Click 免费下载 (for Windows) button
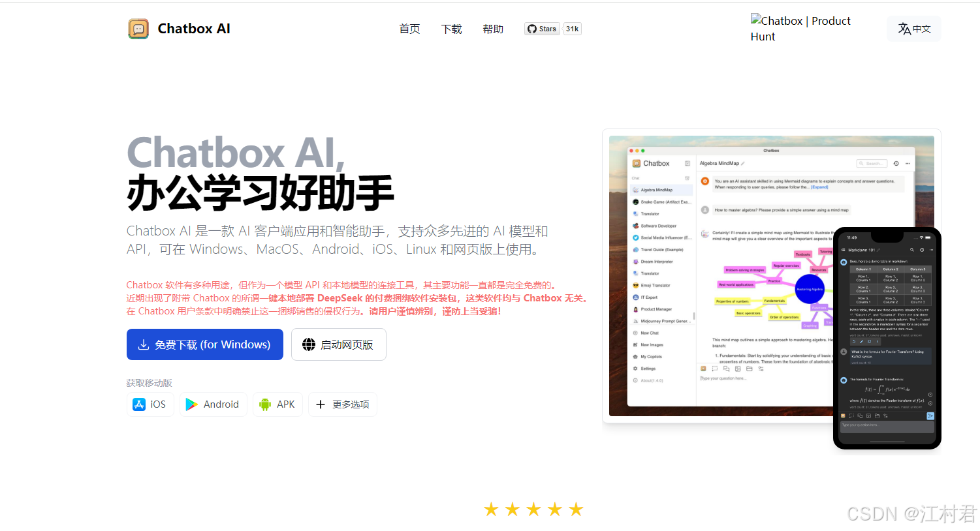The width and height of the screenshot is (980, 531). (x=205, y=344)
